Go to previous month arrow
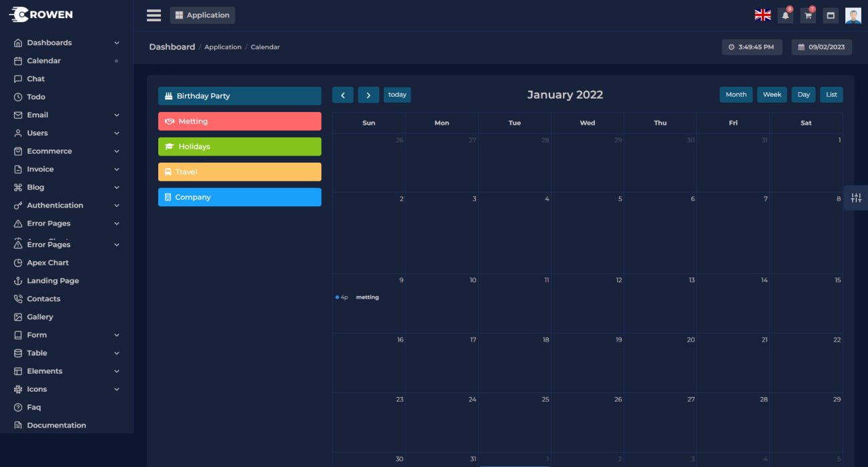Viewport: 868px width, 467px height. [343, 95]
